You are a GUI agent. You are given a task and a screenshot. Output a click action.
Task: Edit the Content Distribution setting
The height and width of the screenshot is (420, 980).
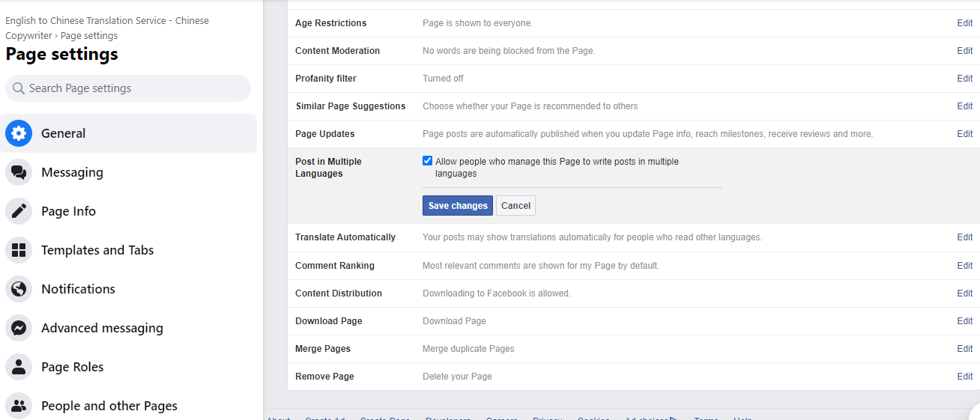[x=964, y=293]
